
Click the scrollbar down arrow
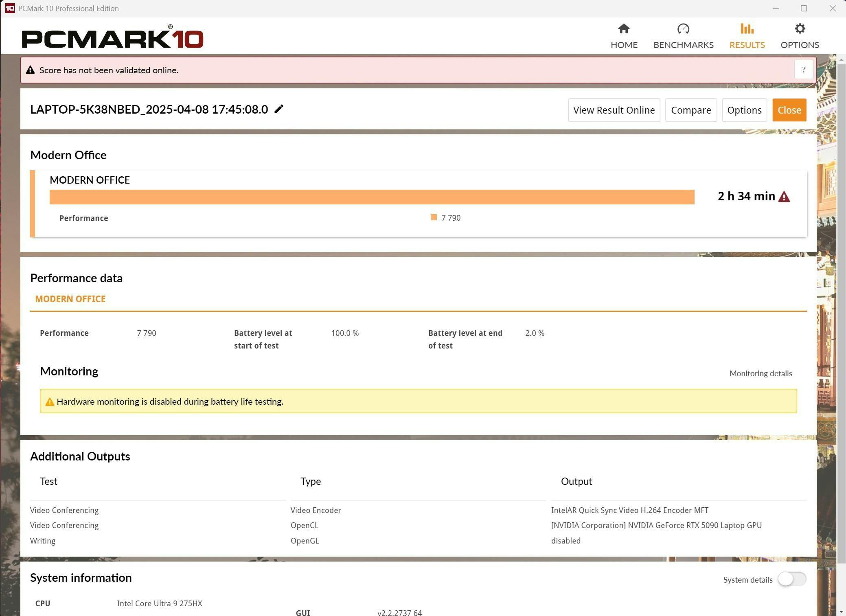pos(841,612)
